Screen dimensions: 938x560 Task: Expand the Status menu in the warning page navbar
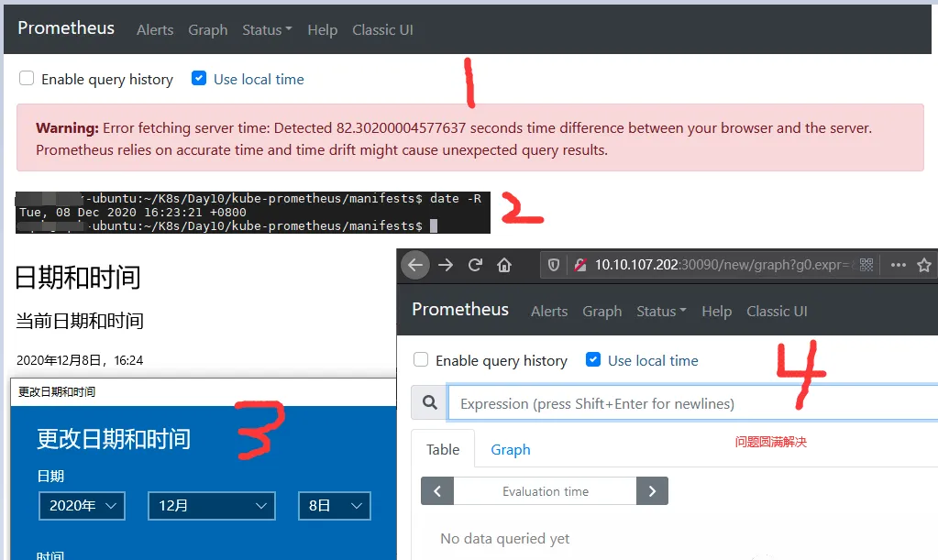[267, 30]
